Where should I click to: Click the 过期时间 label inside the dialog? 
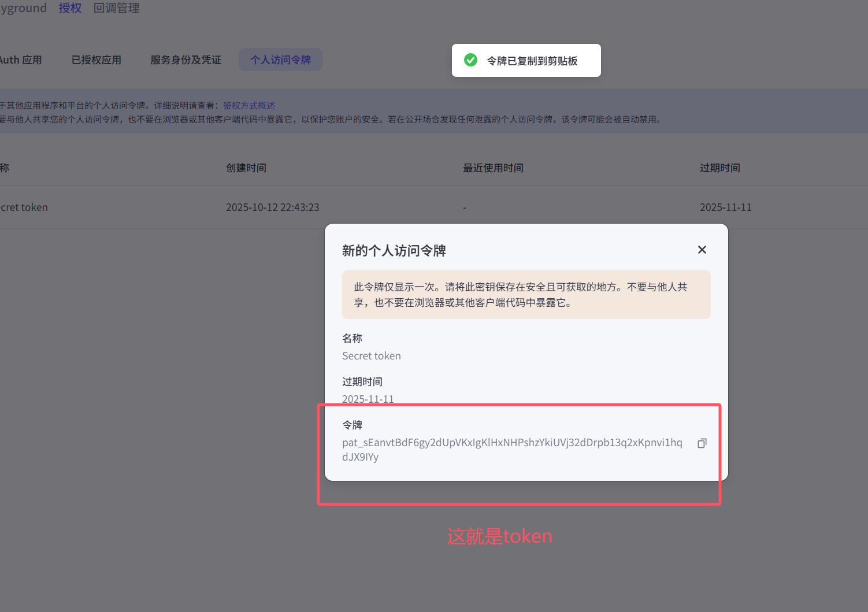pos(362,381)
